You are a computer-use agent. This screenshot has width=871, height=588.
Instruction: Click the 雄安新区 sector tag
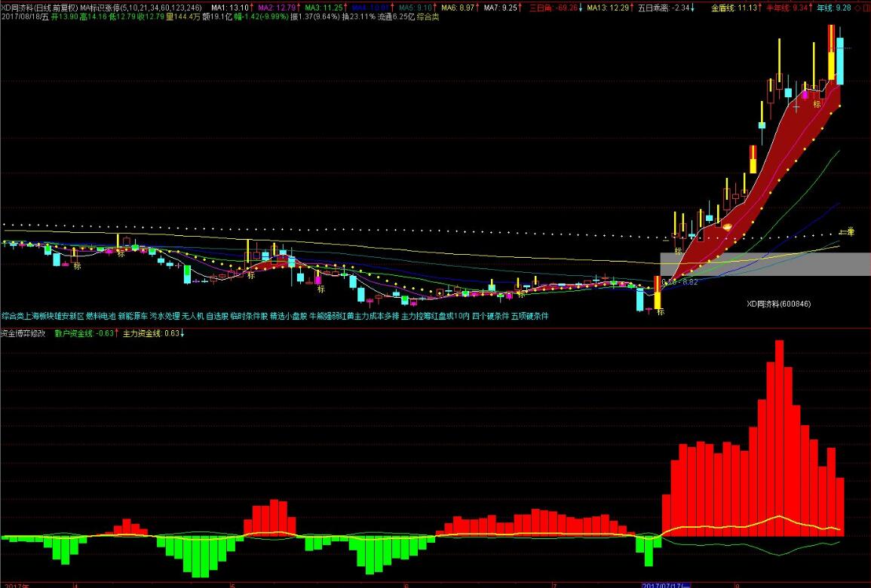coord(69,317)
